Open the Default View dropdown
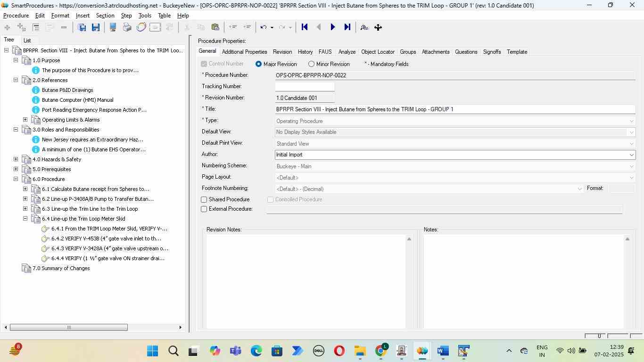644x362 pixels. click(x=631, y=132)
